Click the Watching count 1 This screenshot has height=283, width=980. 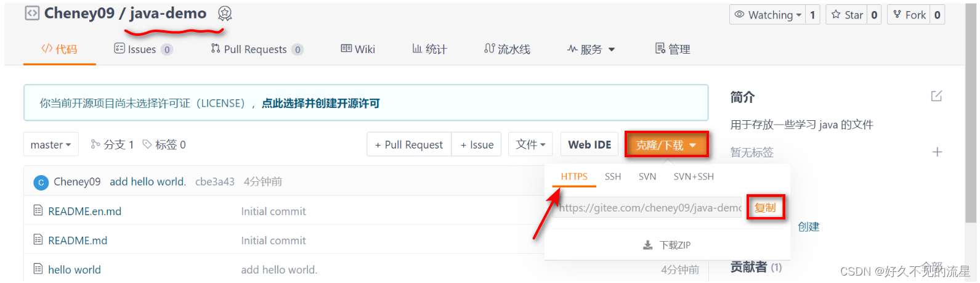[813, 15]
